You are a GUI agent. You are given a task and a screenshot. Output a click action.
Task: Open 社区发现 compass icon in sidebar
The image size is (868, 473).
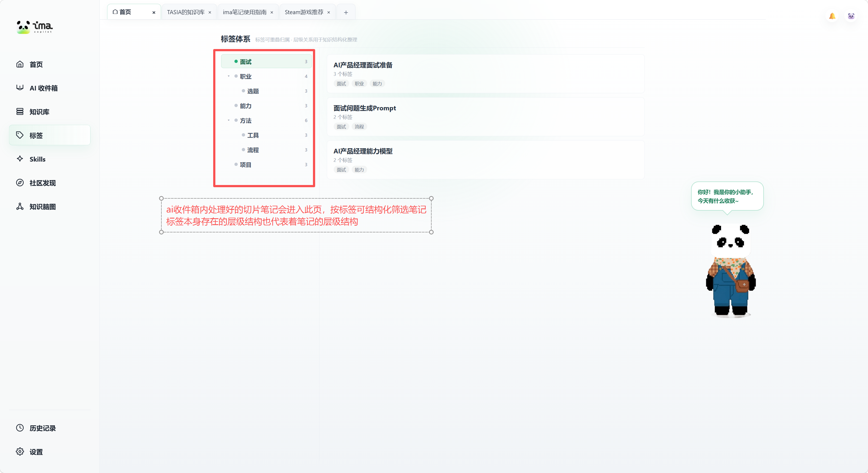pyautogui.click(x=20, y=183)
